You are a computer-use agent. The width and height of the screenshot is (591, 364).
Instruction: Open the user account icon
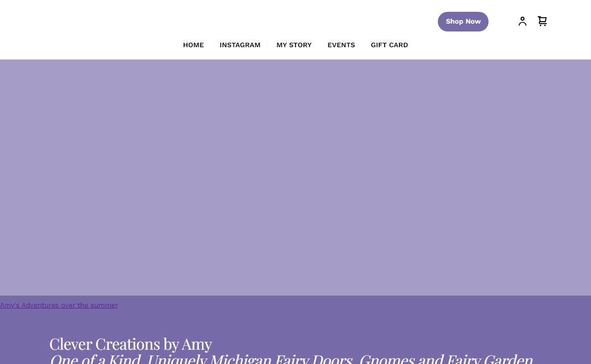(x=523, y=21)
